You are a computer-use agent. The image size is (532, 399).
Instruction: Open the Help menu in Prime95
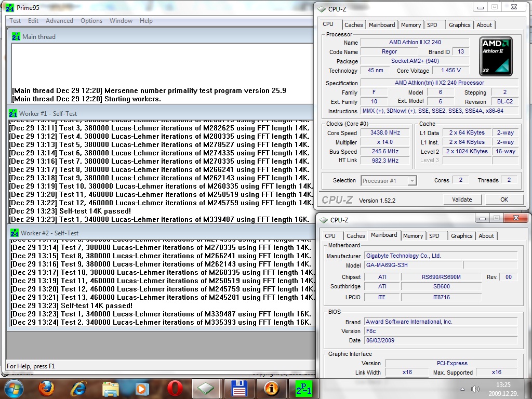click(146, 21)
